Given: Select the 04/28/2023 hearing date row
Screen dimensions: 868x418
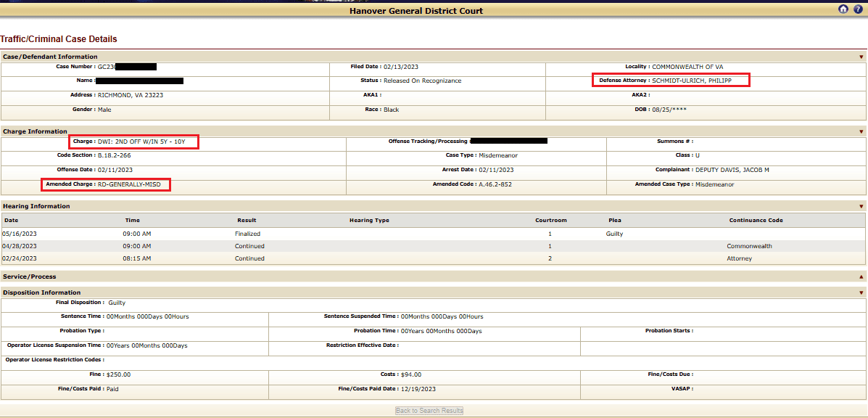Looking at the screenshot, I should click(x=20, y=246).
